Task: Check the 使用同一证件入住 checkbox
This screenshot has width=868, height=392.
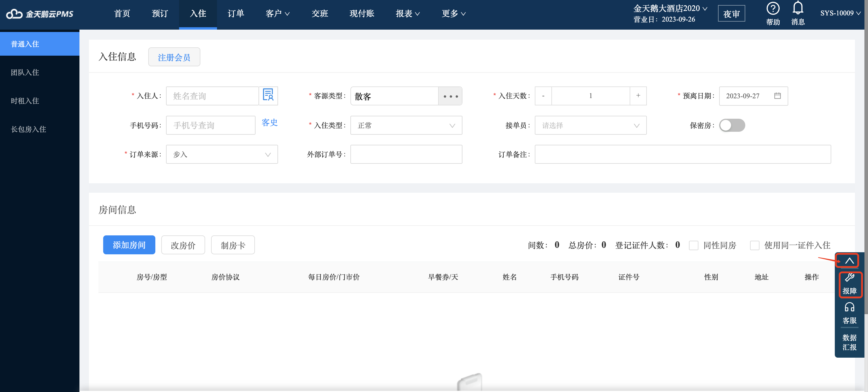Action: 754,245
